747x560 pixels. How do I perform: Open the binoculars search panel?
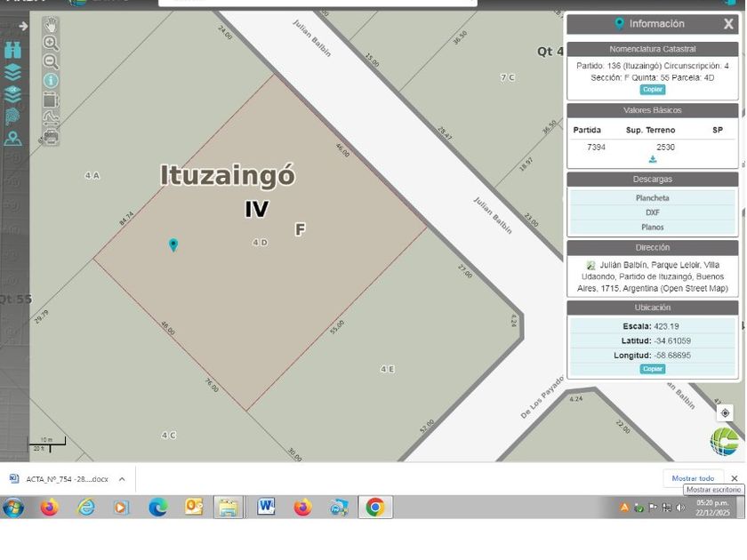(12, 50)
